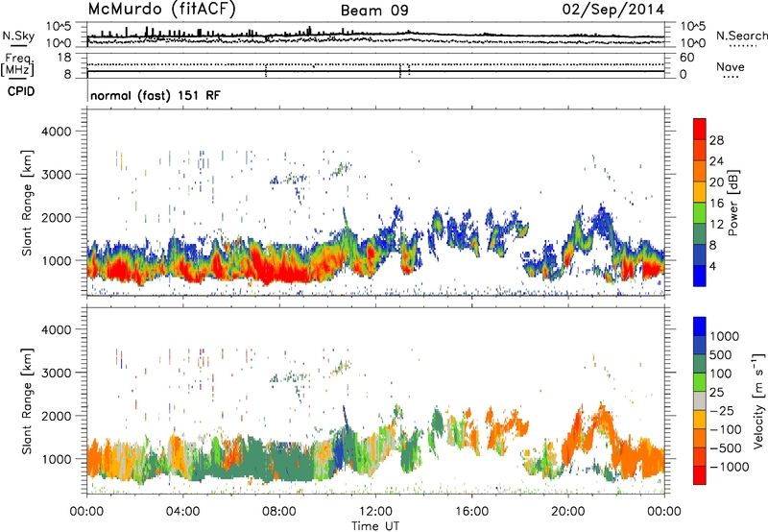Click the 'Time UT' axis title
Viewport: 768px width, 532px height.
375,526
